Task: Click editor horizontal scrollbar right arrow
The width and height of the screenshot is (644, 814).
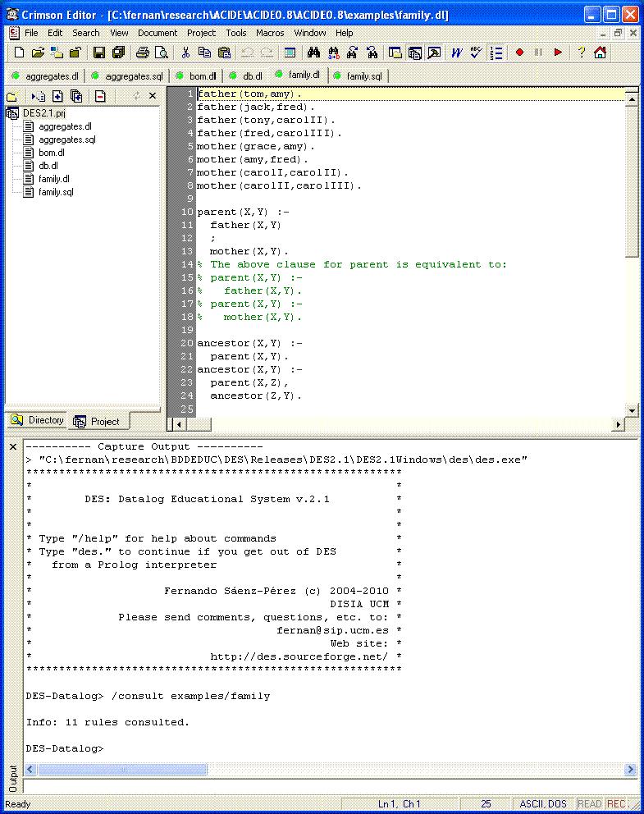Action: 618,424
